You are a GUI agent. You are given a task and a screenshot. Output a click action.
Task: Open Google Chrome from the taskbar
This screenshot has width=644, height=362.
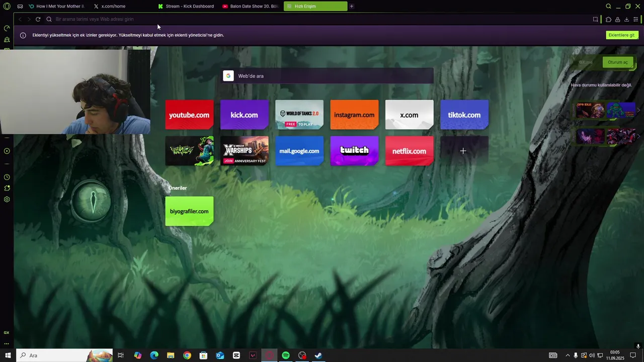187,355
